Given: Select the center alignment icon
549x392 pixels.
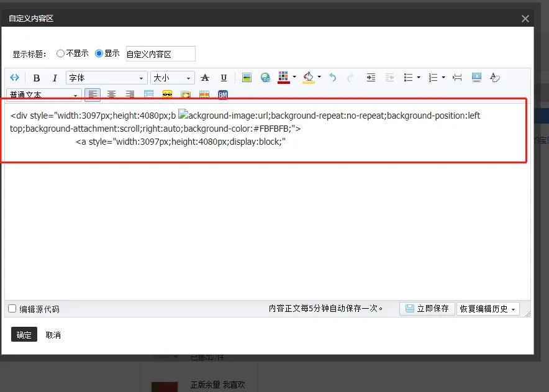Looking at the screenshot, I should click(x=111, y=94).
